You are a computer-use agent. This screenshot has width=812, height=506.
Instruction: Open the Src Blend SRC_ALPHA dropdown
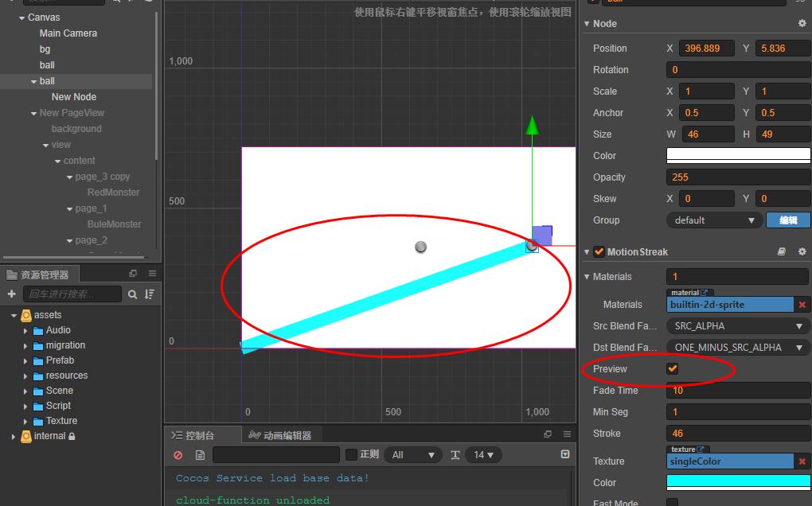click(737, 325)
